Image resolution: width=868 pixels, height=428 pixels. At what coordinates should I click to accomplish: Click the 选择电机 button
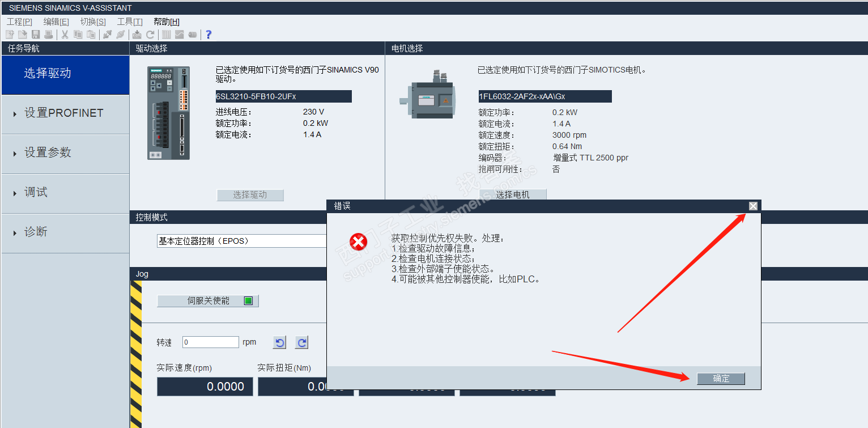click(513, 195)
